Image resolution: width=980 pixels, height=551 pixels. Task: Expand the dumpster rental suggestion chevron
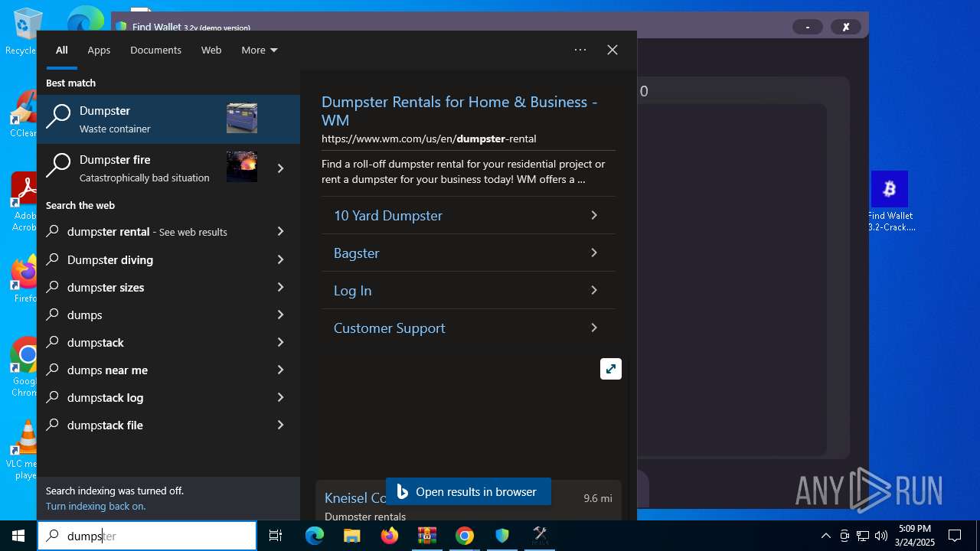coord(280,231)
